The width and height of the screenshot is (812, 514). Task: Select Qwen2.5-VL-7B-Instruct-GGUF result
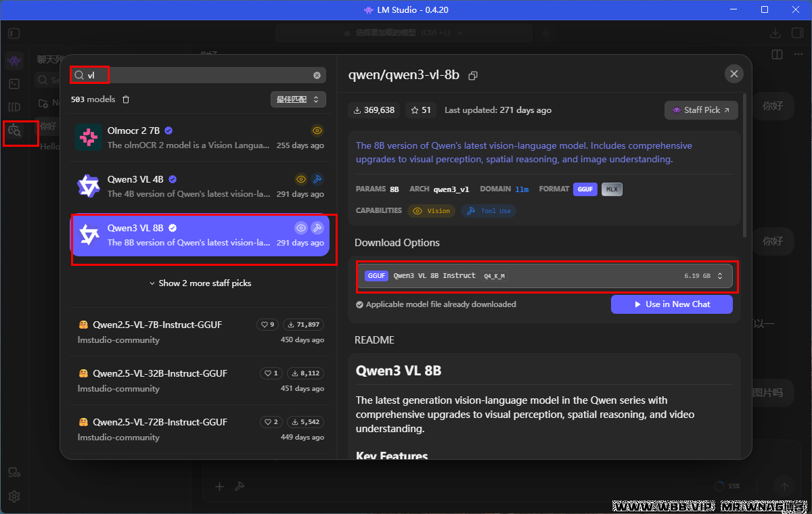click(200, 332)
